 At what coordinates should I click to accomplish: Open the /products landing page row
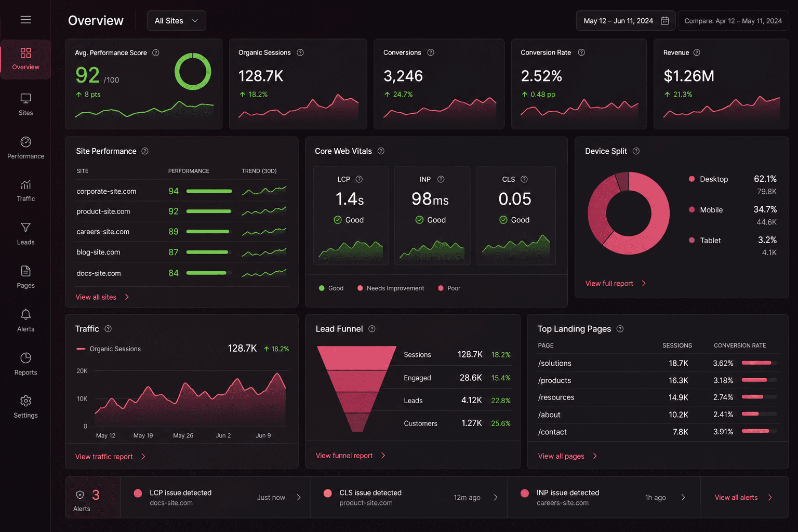click(x=658, y=380)
